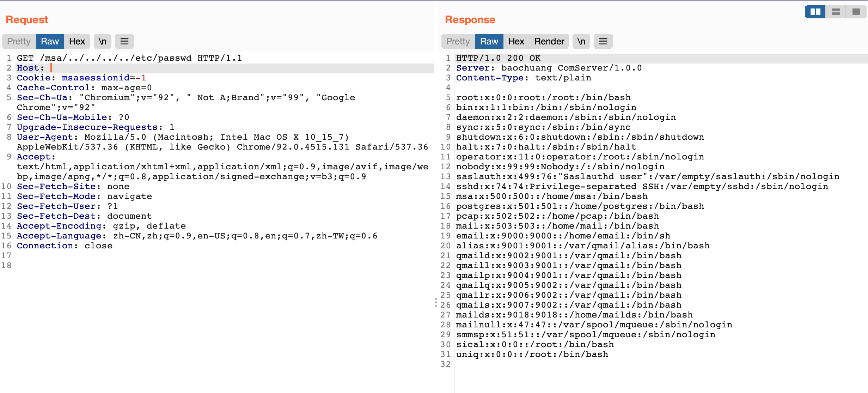This screenshot has width=868, height=393.
Task: Select Response Pretty tab
Action: pyautogui.click(x=458, y=41)
